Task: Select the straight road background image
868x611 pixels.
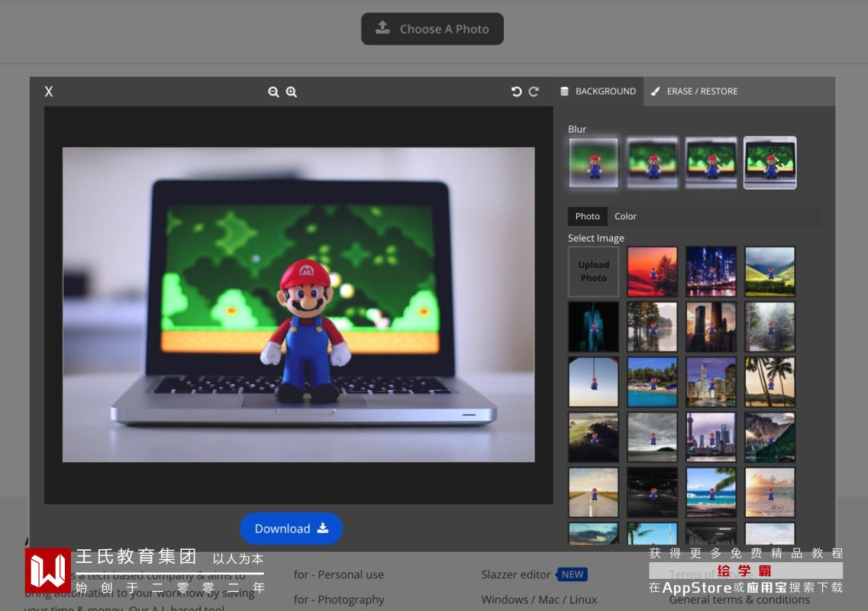Action: point(593,493)
